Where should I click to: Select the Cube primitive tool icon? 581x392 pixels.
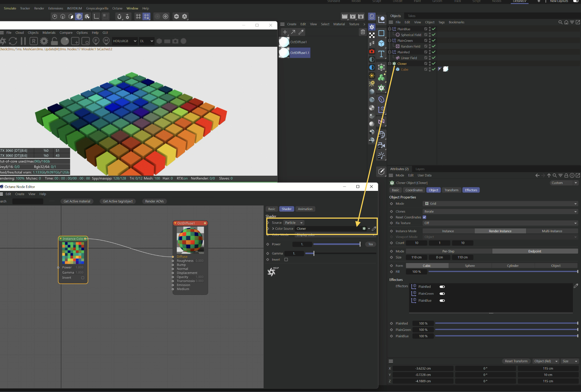point(381,43)
